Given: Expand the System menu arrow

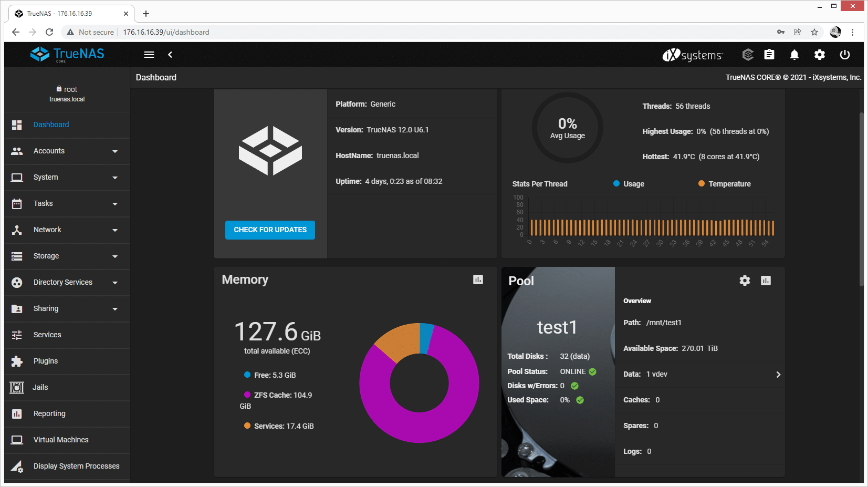Looking at the screenshot, I should click(115, 178).
